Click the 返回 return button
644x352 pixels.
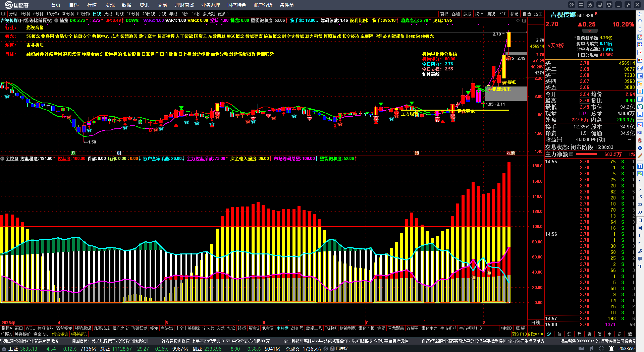(x=538, y=14)
